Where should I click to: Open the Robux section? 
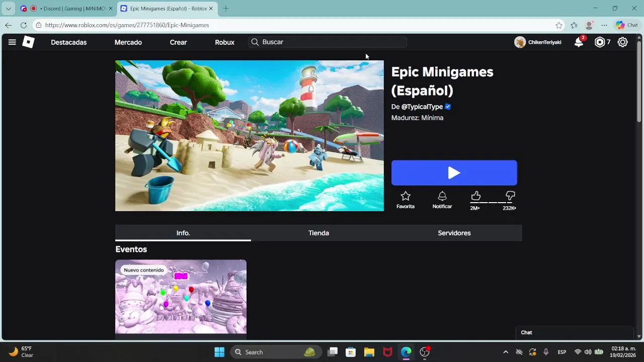[225, 42]
